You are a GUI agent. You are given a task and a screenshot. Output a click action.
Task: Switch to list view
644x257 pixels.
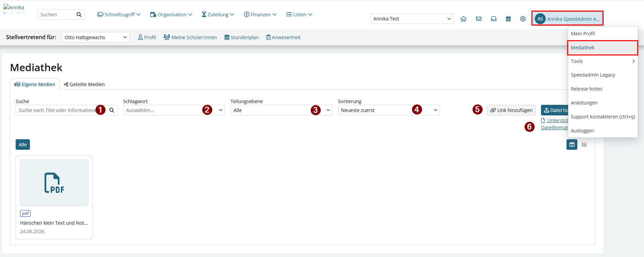[x=584, y=145]
